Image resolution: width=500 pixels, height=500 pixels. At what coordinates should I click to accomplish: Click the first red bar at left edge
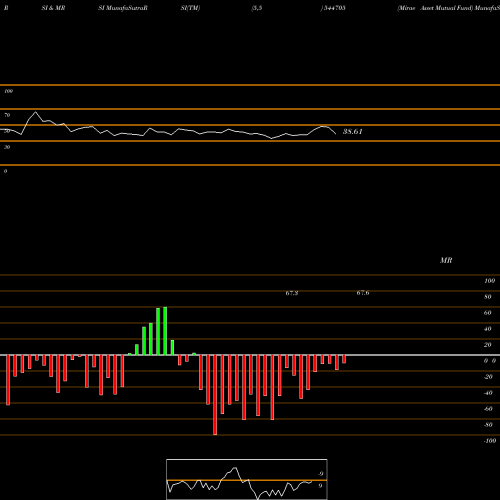coord(8,380)
